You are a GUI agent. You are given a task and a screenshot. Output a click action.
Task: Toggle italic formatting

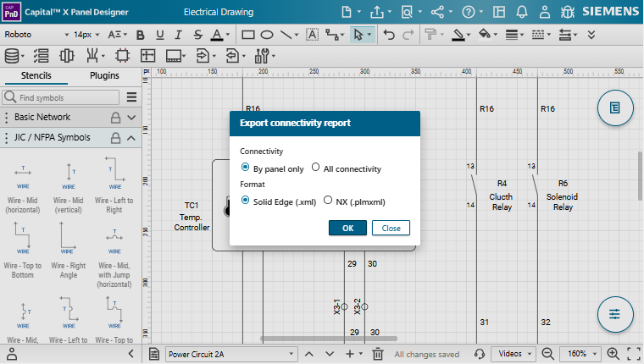click(178, 35)
